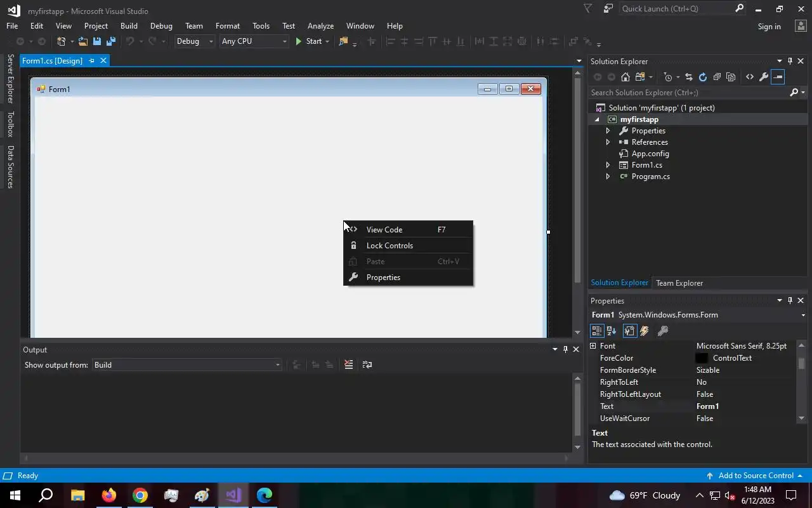
Task: Click the Solution Explorer search box
Action: 688,93
